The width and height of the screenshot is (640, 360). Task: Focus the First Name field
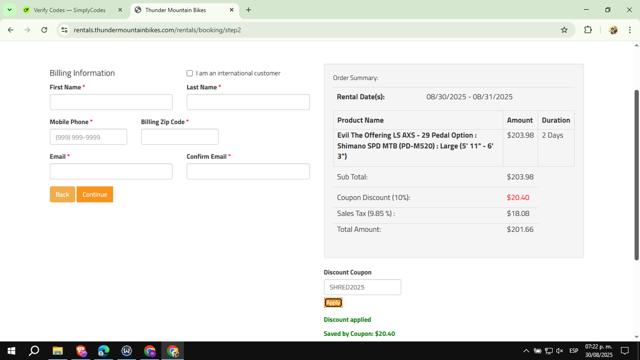point(111,102)
